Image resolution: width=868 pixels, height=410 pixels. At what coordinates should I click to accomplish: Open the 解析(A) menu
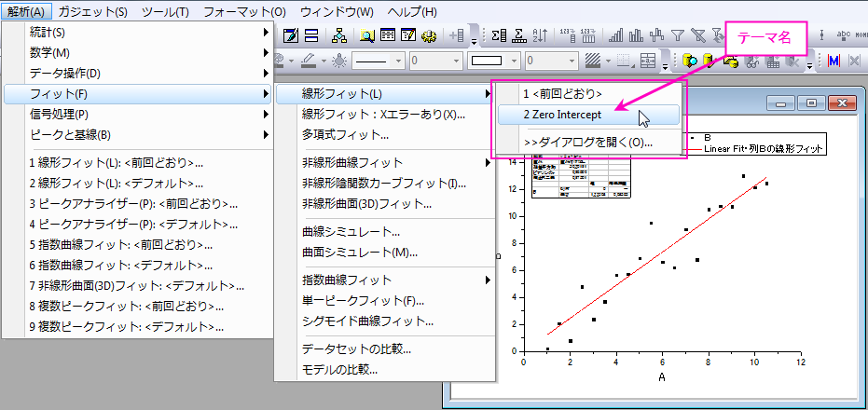tap(26, 11)
